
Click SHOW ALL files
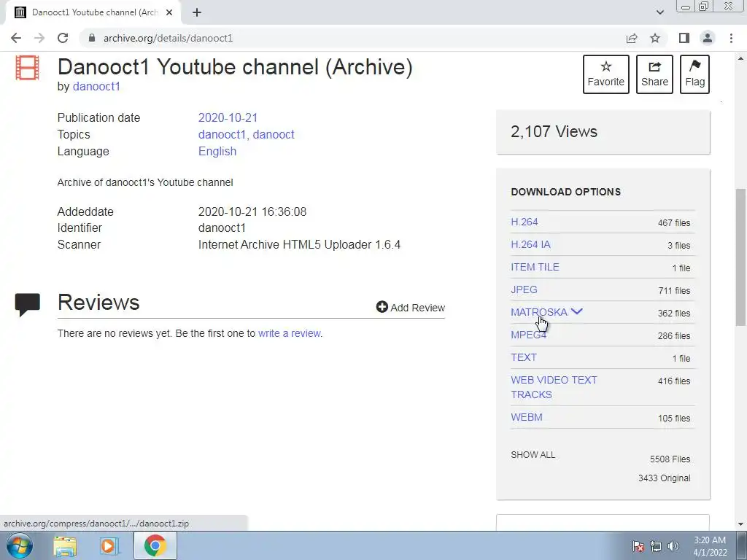coord(533,455)
